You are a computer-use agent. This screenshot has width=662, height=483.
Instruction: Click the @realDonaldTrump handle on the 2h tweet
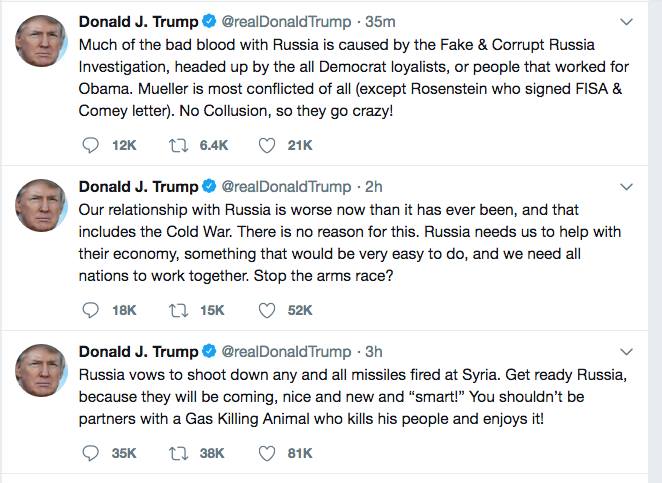pyautogui.click(x=284, y=186)
